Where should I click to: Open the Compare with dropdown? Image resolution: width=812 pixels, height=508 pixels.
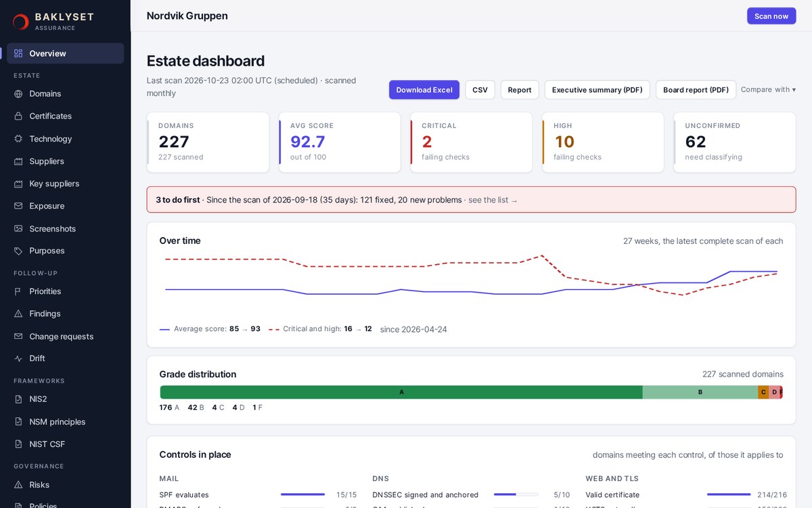click(768, 89)
